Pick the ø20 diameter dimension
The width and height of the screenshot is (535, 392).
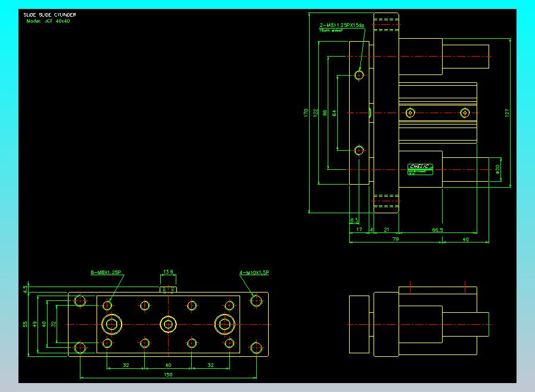tap(497, 169)
